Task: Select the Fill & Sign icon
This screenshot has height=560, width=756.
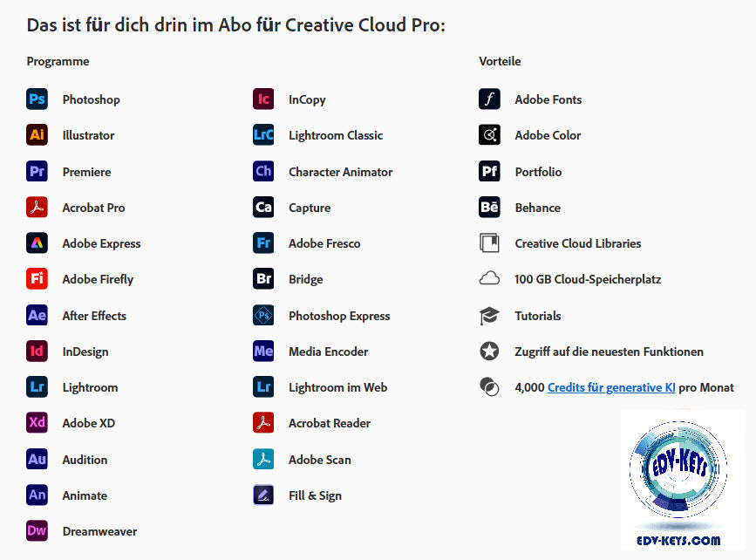Action: point(263,495)
